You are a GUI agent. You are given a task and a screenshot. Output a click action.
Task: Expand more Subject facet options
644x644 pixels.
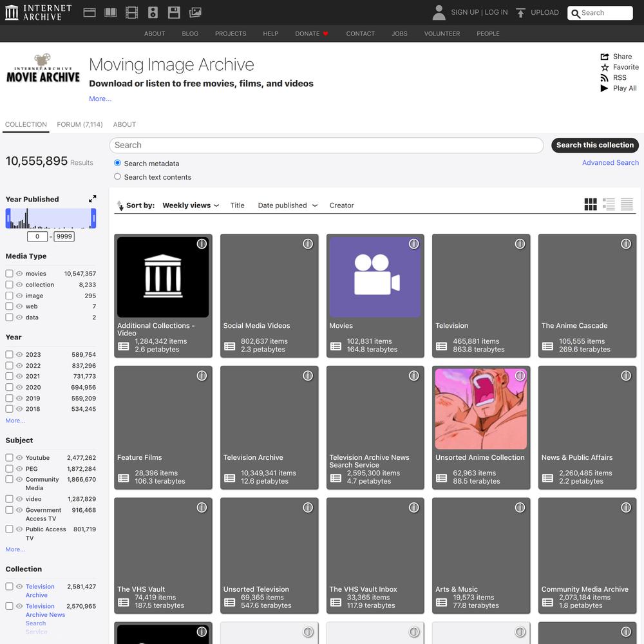point(15,549)
